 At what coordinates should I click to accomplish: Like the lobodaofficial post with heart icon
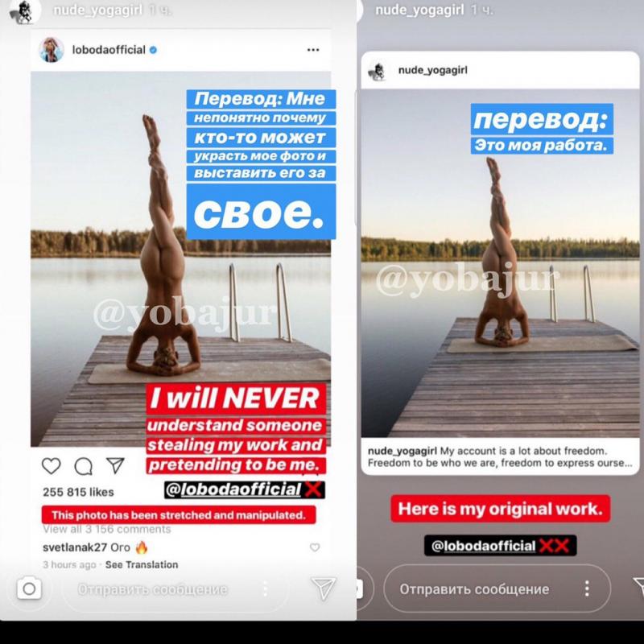52,466
